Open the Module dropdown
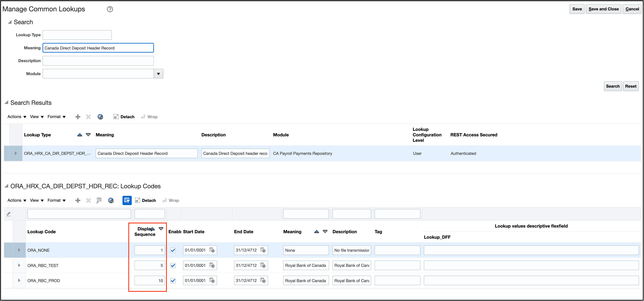The height and width of the screenshot is (301, 644). (x=158, y=74)
